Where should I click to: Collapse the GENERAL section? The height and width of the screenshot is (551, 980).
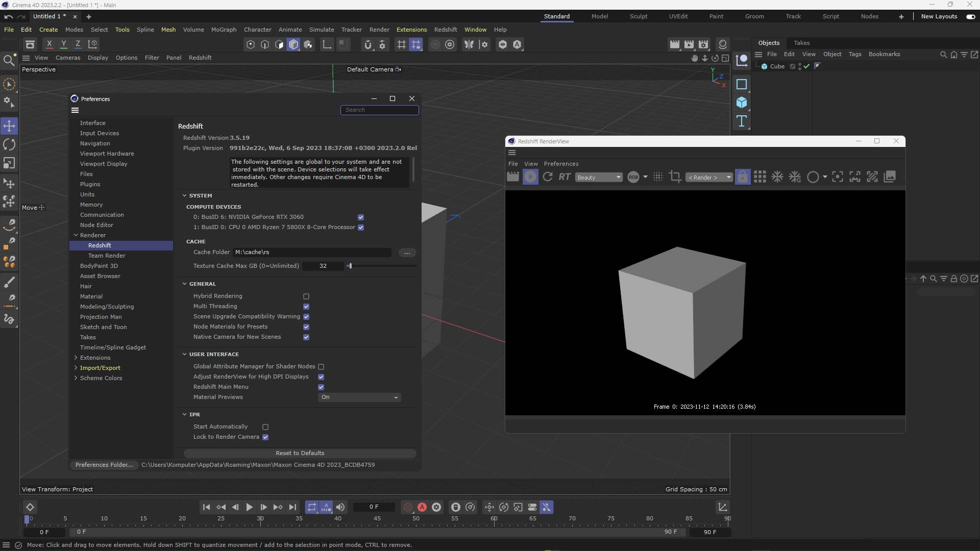pos(185,284)
